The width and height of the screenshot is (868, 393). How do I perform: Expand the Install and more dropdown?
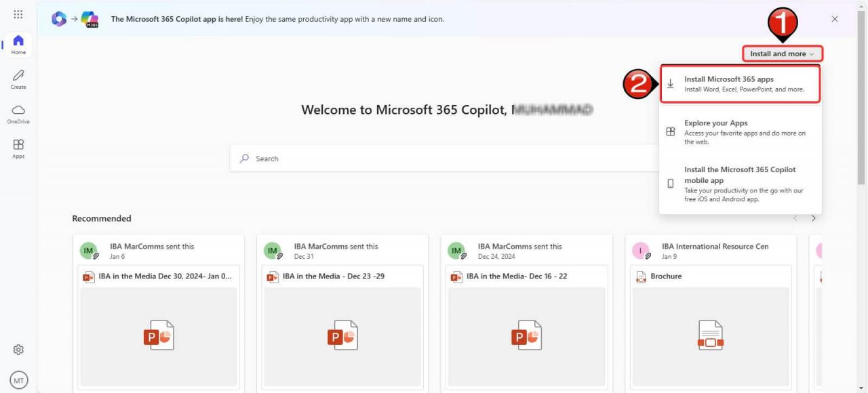pyautogui.click(x=783, y=54)
